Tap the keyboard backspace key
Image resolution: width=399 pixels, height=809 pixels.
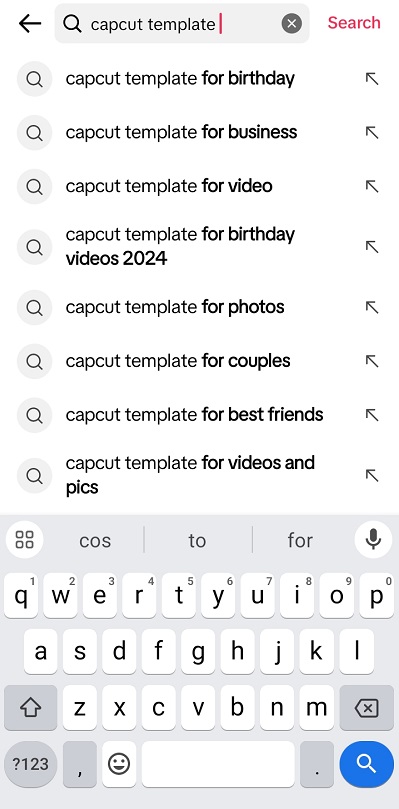click(367, 708)
